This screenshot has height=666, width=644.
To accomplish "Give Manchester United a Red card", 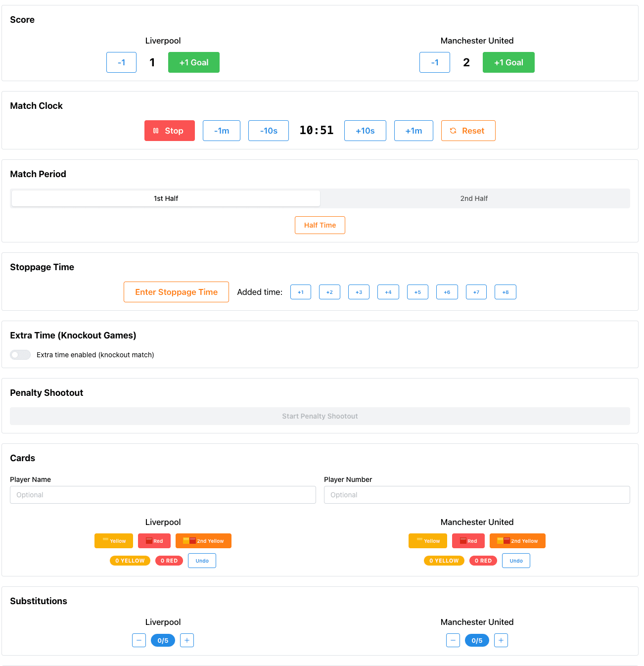I will (x=468, y=541).
